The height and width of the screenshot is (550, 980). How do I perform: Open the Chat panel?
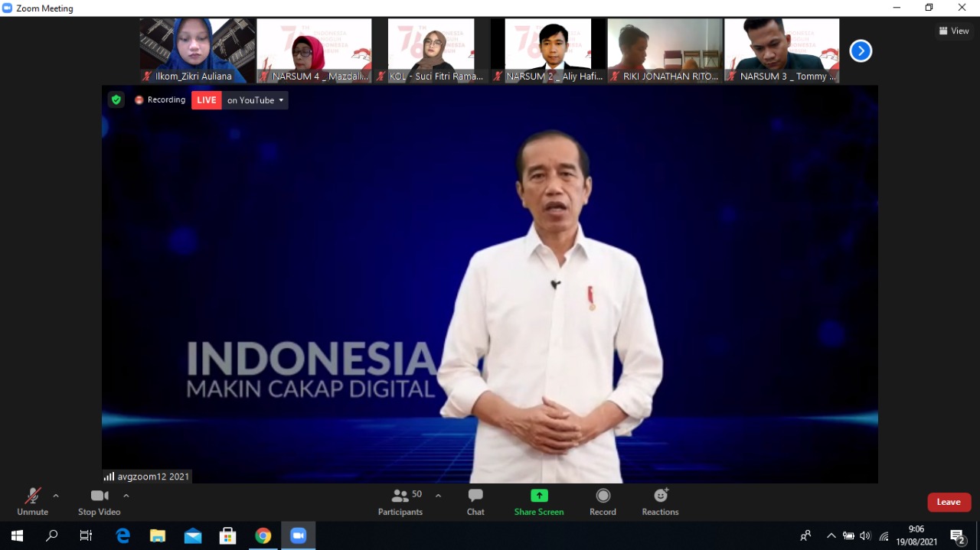click(475, 501)
